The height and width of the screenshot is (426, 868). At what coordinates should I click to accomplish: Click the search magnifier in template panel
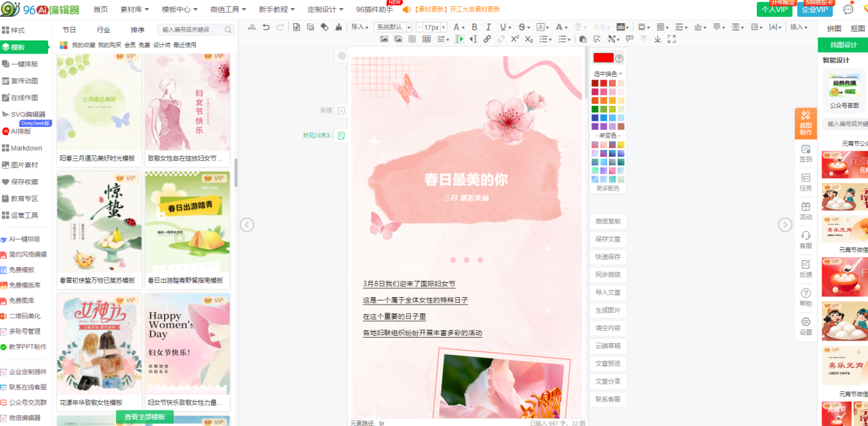click(x=229, y=30)
